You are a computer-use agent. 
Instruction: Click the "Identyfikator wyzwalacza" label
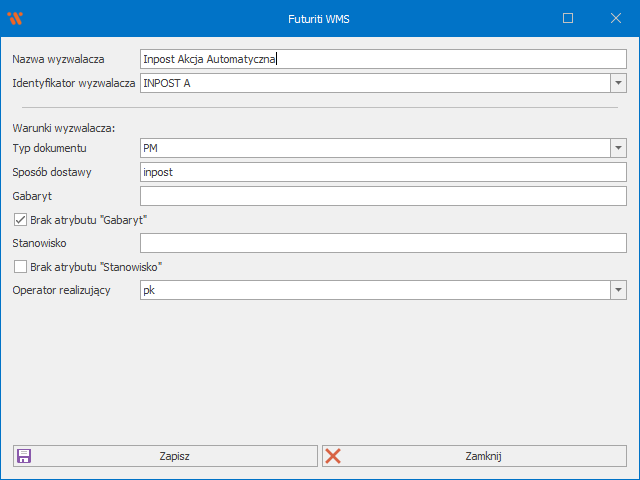pyautogui.click(x=74, y=83)
